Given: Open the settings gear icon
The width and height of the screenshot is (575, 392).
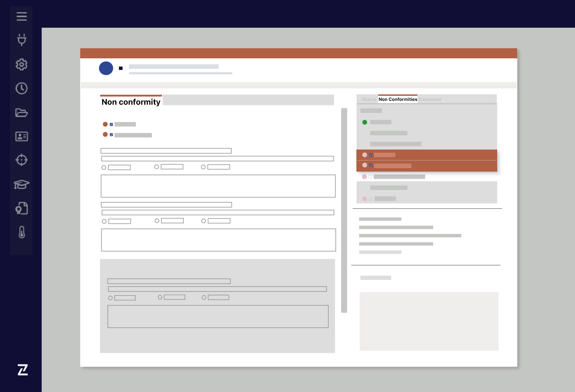Looking at the screenshot, I should coord(22,64).
